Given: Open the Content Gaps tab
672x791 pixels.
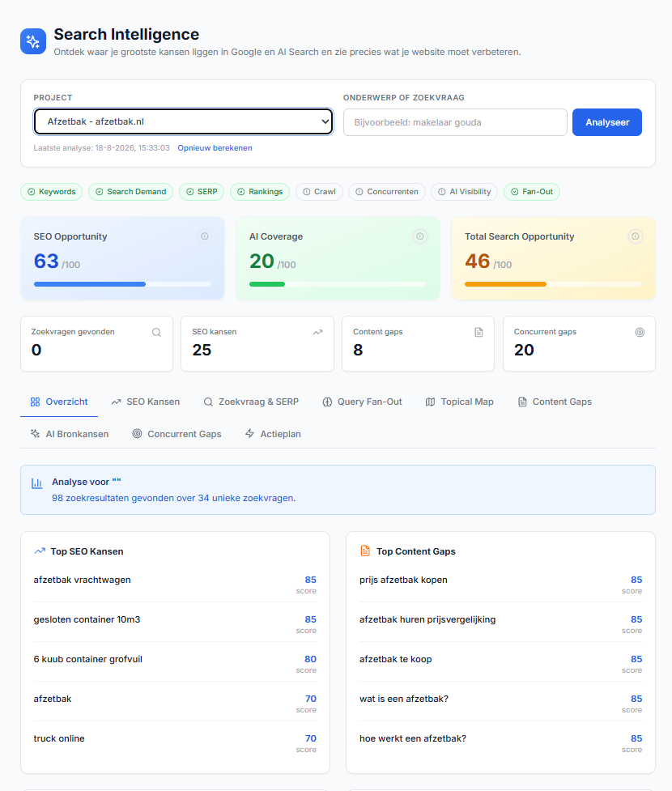Looking at the screenshot, I should [555, 402].
